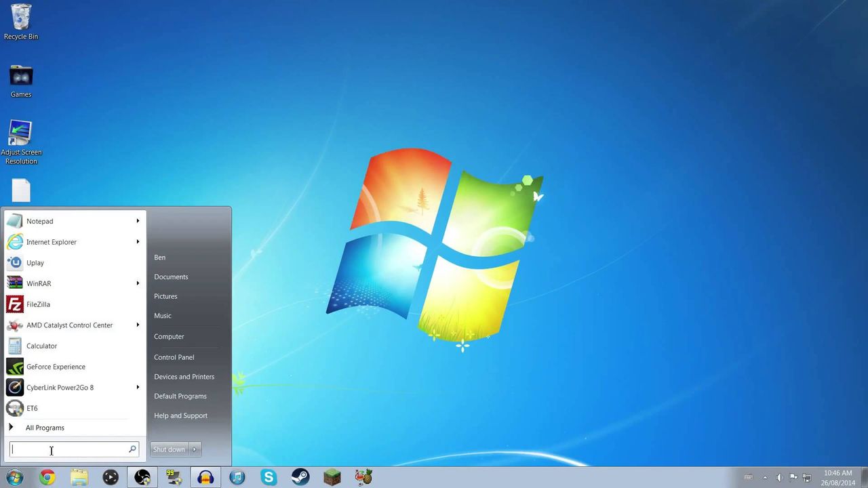Click the Shut down button

169,449
